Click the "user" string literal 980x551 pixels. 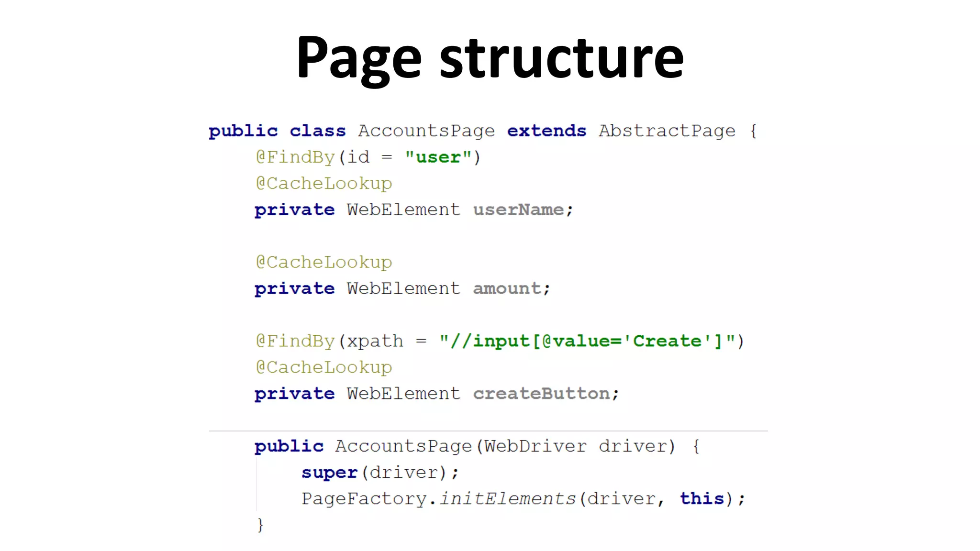tap(438, 157)
